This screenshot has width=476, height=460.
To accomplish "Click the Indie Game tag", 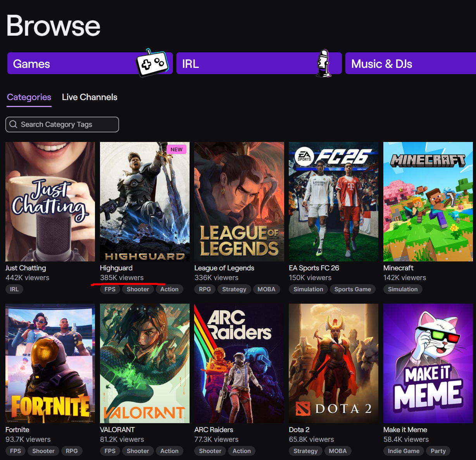I will [x=404, y=451].
